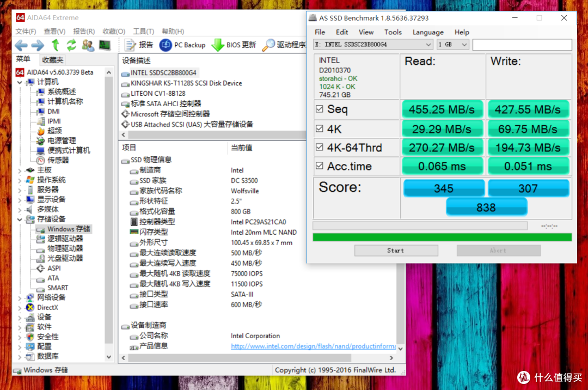Open the 报告(R) menu

[84, 31]
